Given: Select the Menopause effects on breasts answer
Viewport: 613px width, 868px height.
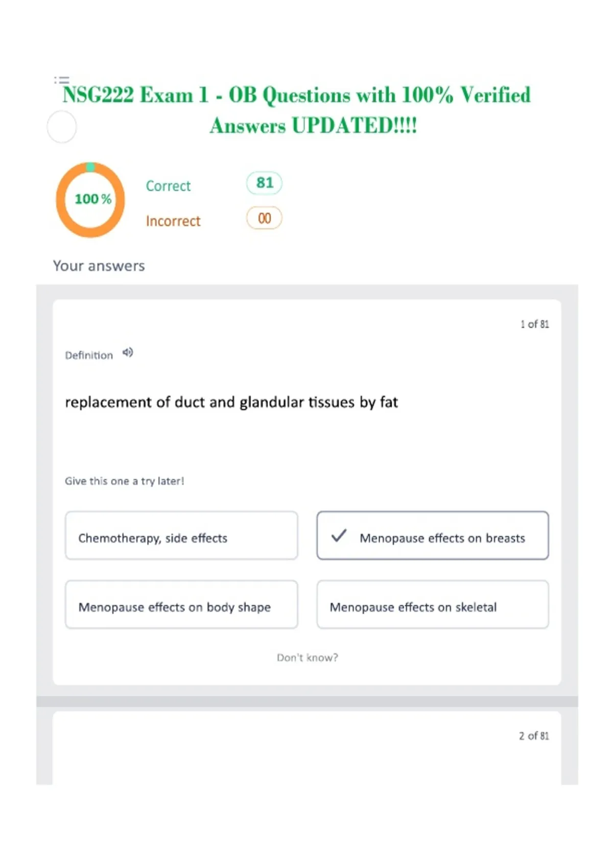Looking at the screenshot, I should [x=433, y=536].
